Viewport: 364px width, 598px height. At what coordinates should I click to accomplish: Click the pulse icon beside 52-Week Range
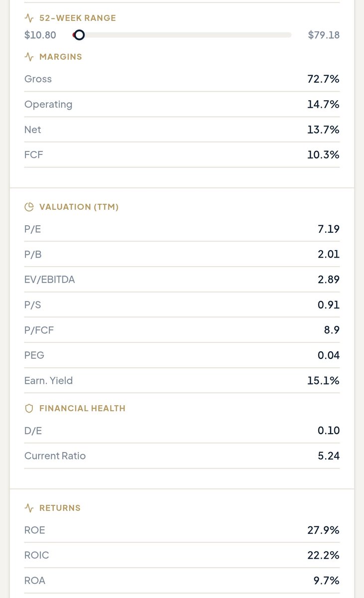coord(29,18)
